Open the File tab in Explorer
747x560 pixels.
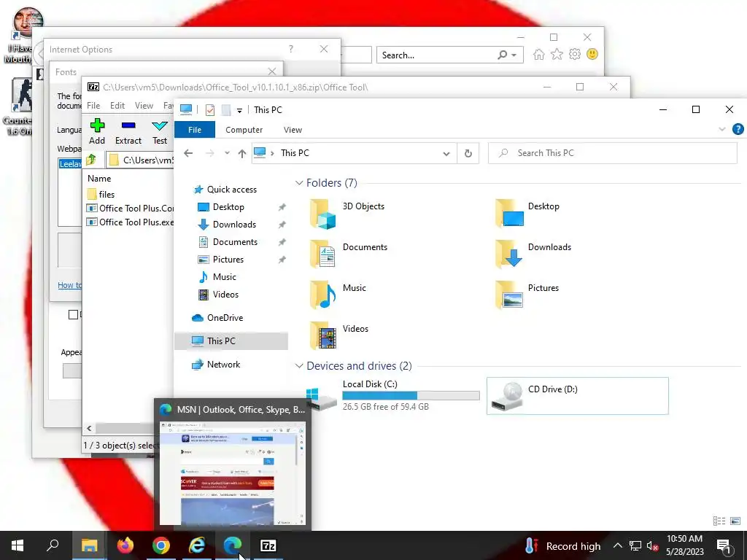[x=195, y=130]
